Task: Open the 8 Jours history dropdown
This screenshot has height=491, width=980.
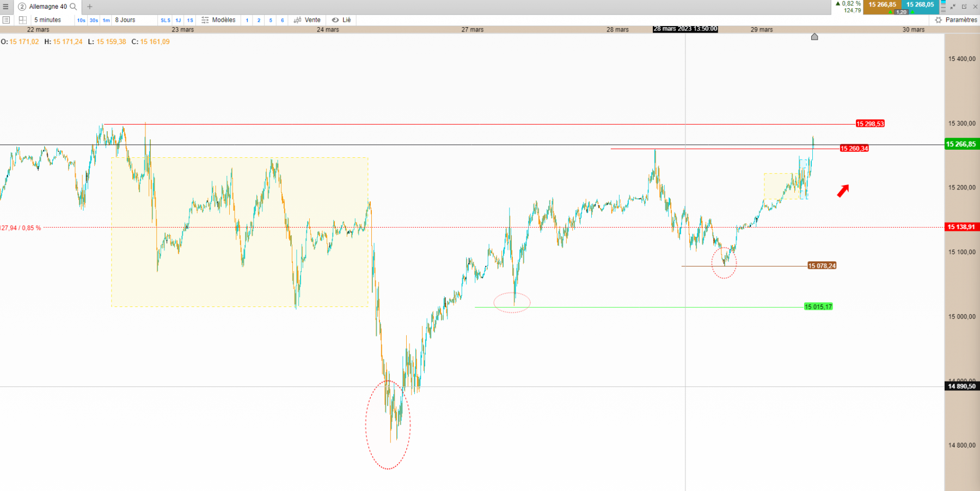Action: 125,20
